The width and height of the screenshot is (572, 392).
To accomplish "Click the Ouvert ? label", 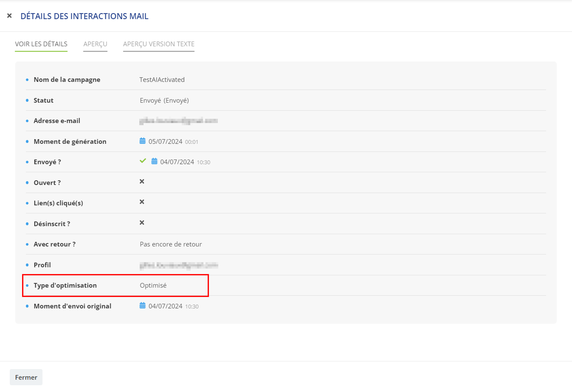I will 47,183.
